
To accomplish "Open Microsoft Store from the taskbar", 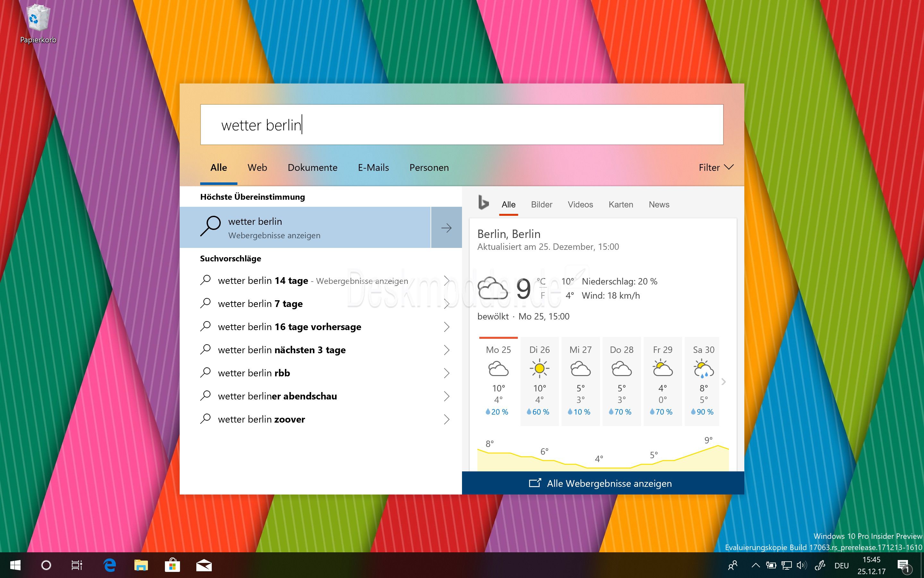I will point(172,565).
